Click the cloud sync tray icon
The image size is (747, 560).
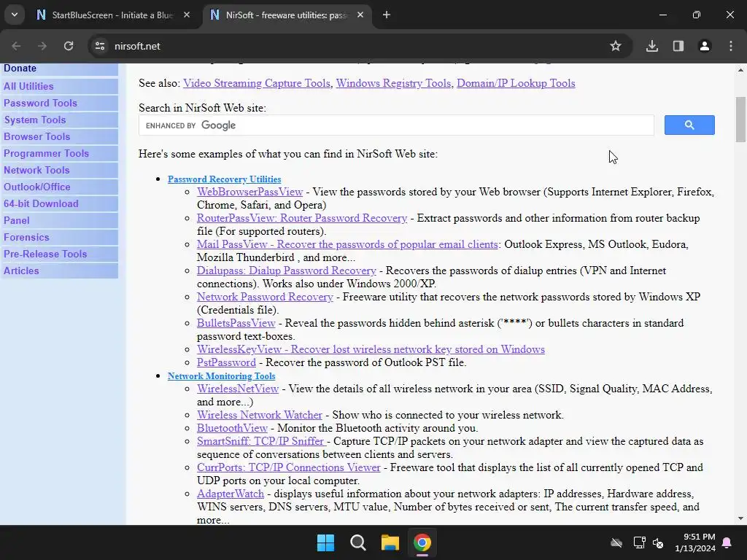[616, 542]
